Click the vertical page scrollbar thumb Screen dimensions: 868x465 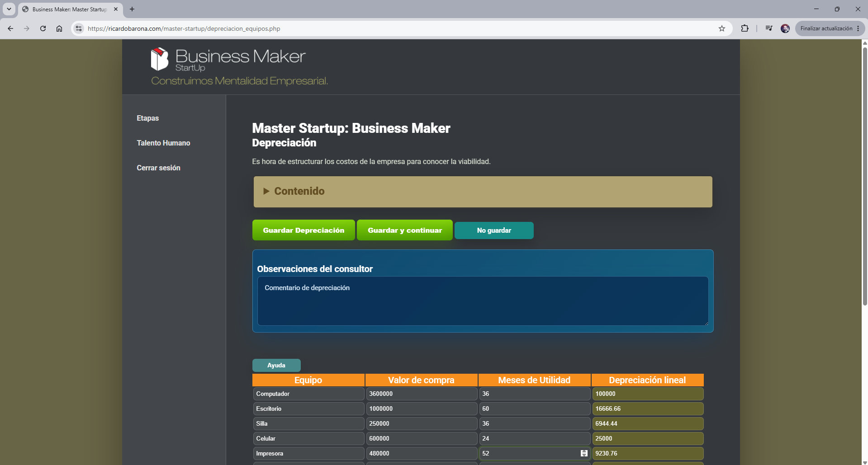(x=865, y=176)
